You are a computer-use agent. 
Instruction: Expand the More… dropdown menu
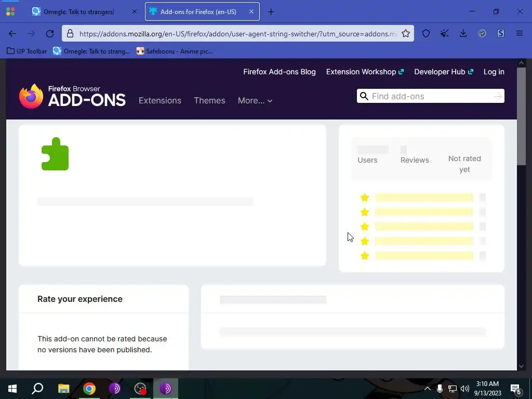pyautogui.click(x=255, y=100)
